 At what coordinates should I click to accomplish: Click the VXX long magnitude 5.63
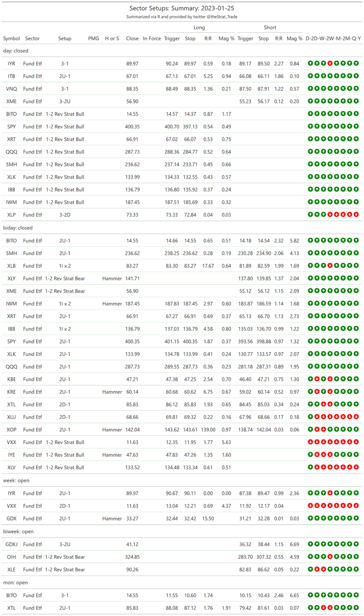coord(226,442)
